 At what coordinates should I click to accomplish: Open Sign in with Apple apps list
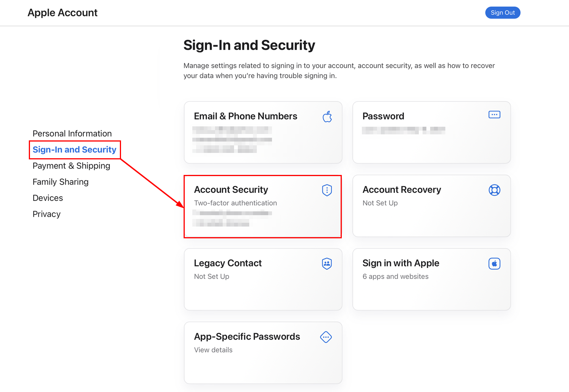click(431, 279)
